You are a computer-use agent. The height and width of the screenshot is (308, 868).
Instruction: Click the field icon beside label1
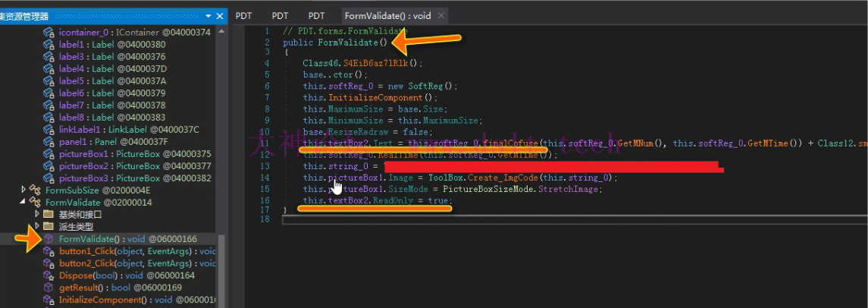tap(48, 45)
